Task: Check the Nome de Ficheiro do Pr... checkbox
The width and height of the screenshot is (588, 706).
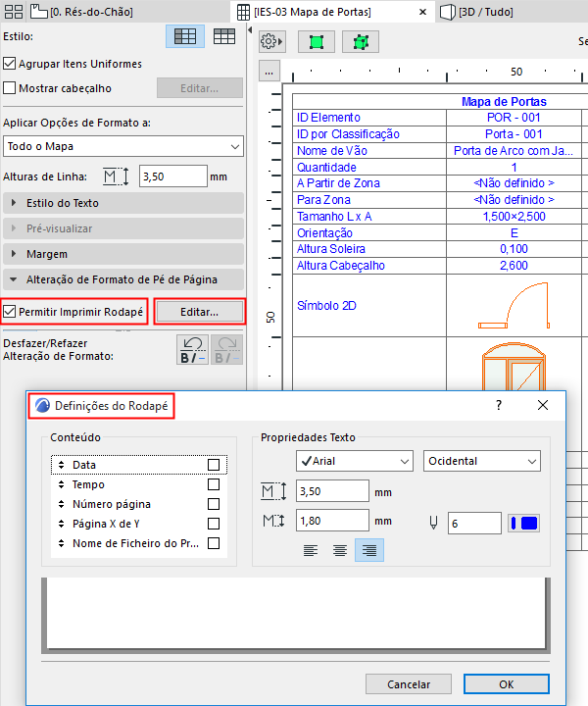Action: [x=214, y=543]
